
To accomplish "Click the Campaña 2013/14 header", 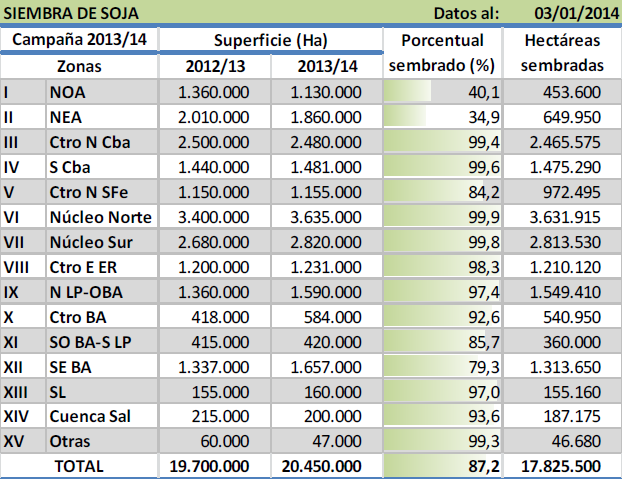I will tap(78, 40).
